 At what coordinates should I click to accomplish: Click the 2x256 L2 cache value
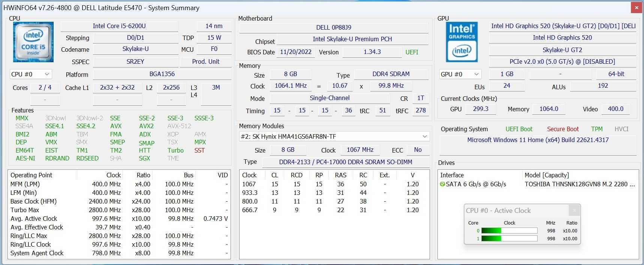171,88
